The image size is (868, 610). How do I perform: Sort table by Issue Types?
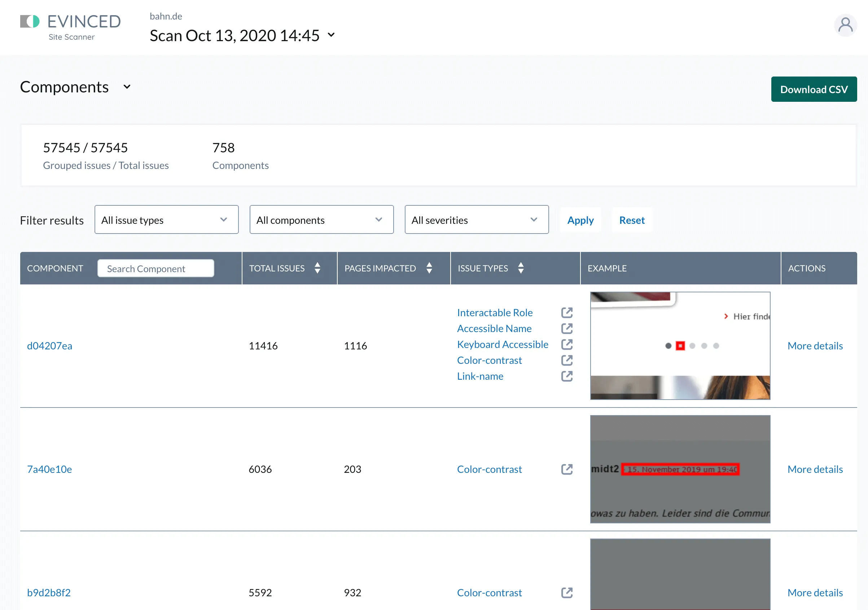(x=521, y=268)
